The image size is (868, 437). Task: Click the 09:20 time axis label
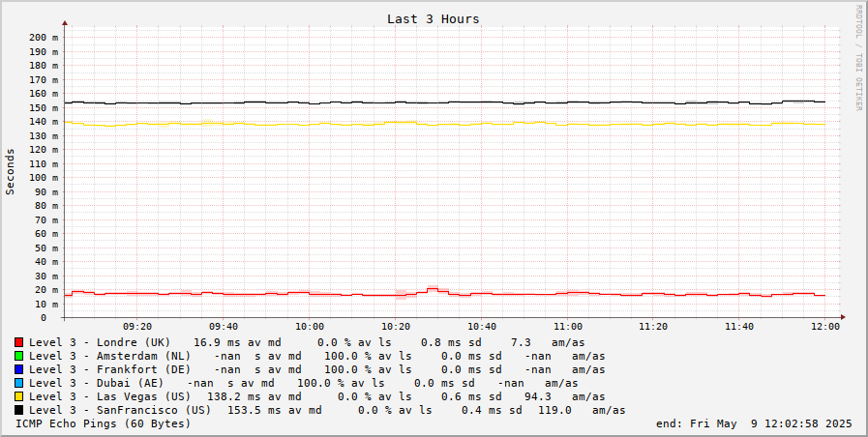click(136, 327)
